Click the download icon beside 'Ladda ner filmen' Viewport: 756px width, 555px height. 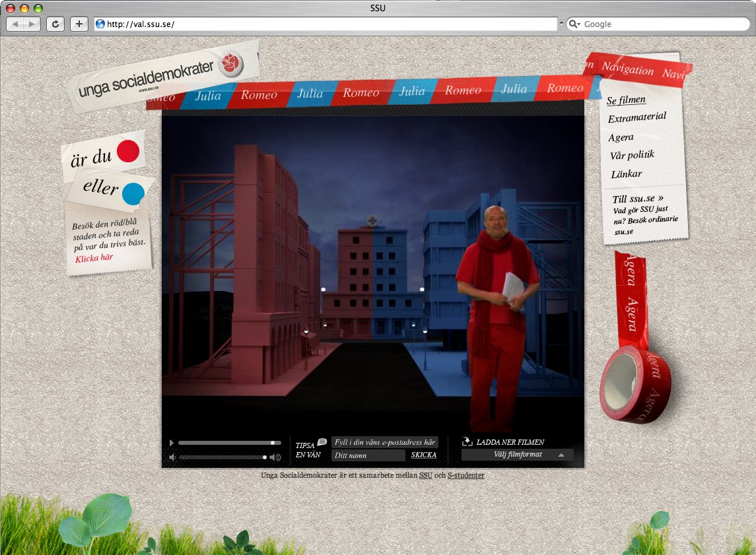(x=467, y=441)
